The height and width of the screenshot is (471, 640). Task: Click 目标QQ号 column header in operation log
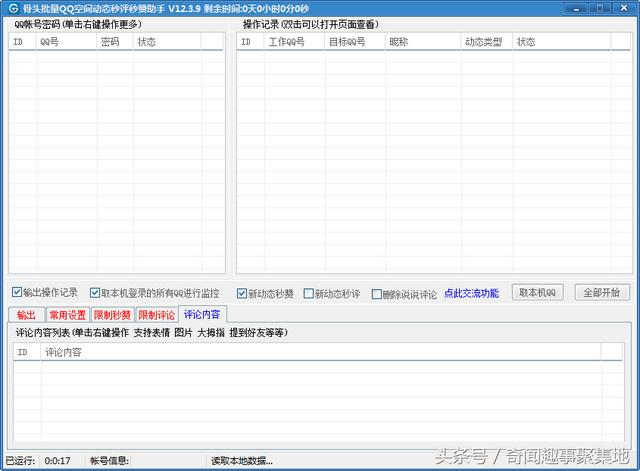click(355, 42)
